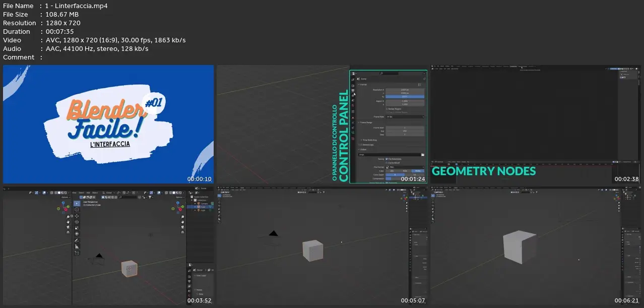Click zoom magnifier in 00:03:52 frame's left viewport

[68, 216]
